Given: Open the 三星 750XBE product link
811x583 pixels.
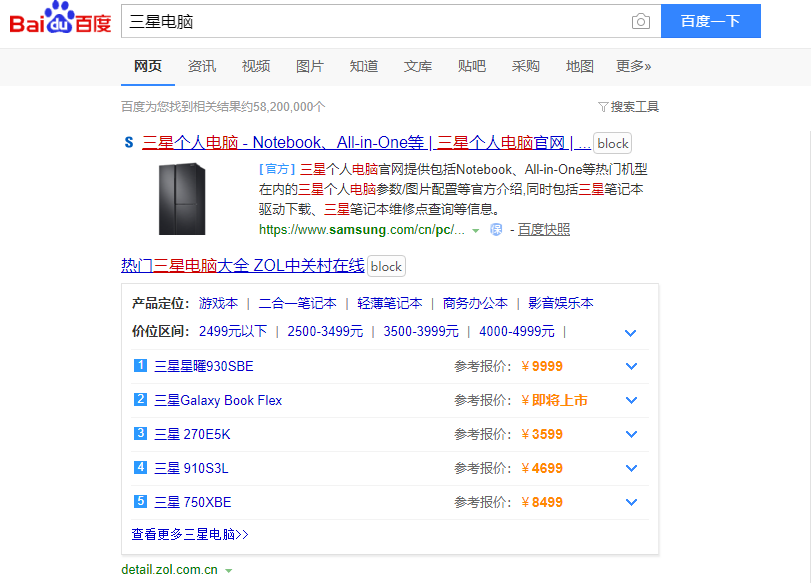Looking at the screenshot, I should (x=192, y=502).
